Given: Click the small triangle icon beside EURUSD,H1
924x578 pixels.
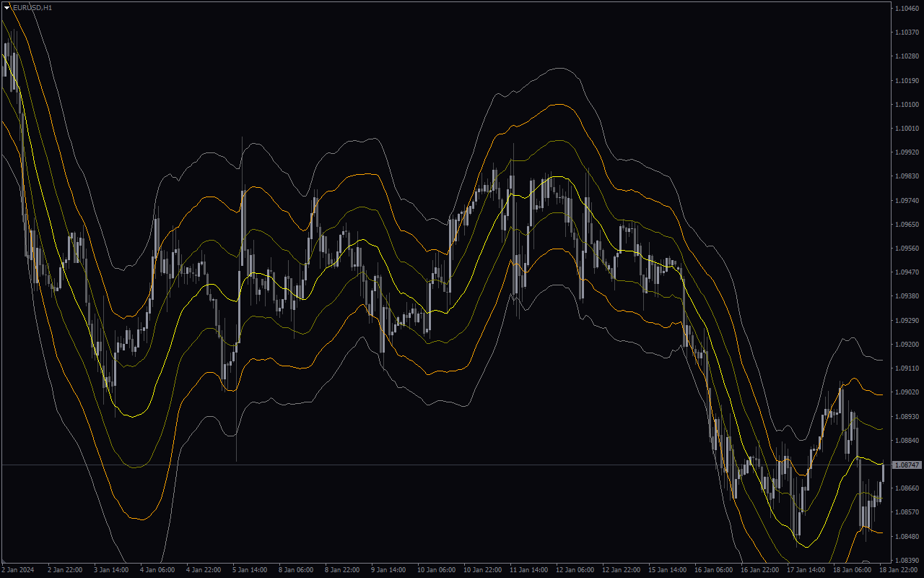Looking at the screenshot, I should 7,7.
